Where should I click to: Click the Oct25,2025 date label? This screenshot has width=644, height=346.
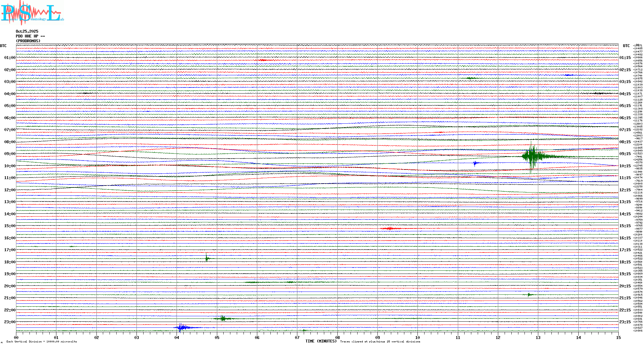click(27, 31)
